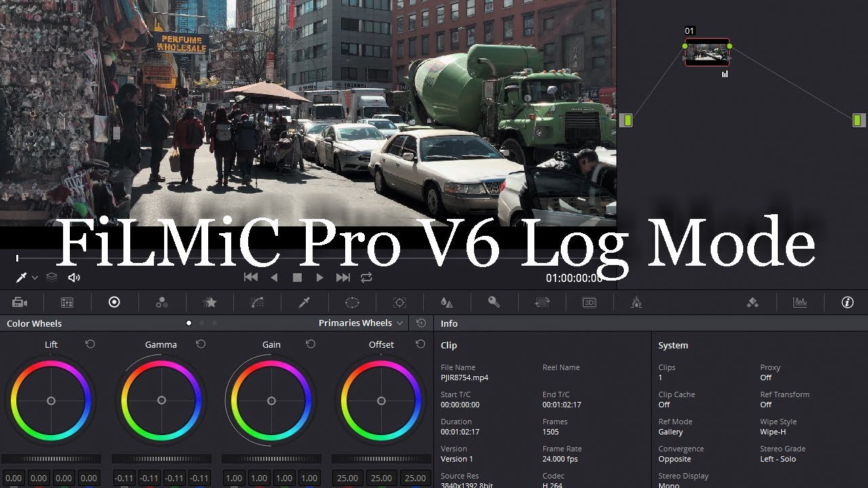The image size is (868, 488).
Task: Click the Offset master wheel slider
Action: pyautogui.click(x=381, y=459)
